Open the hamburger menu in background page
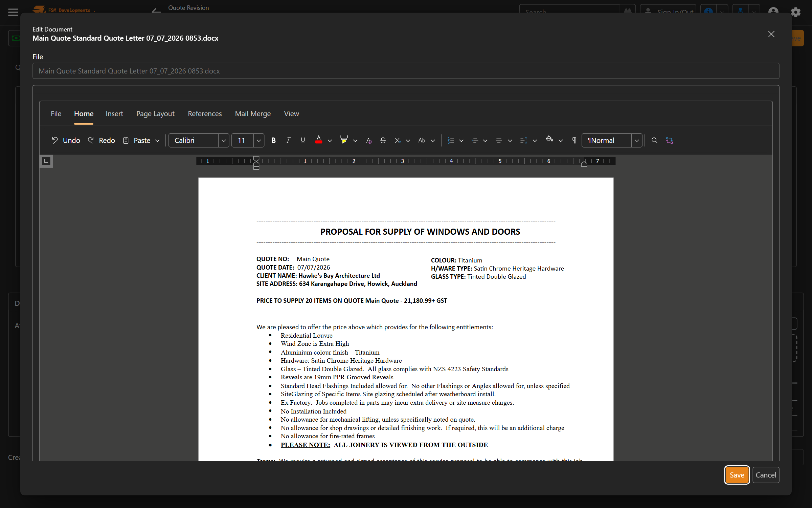Image resolution: width=812 pixels, height=508 pixels. pos(13,12)
